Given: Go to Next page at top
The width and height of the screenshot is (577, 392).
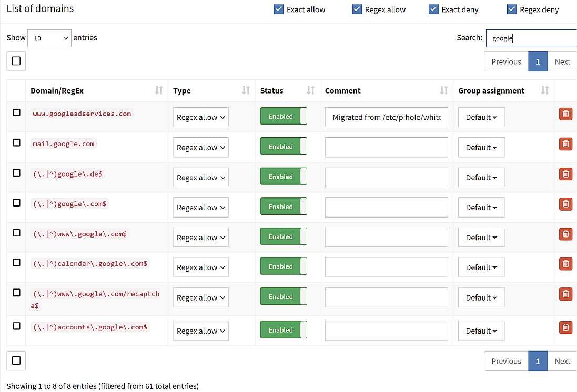Looking at the screenshot, I should coord(562,61).
